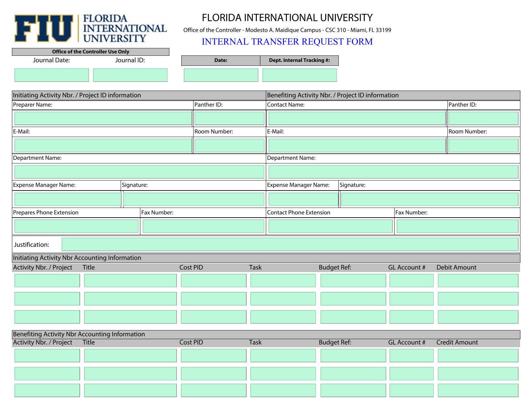Click second-row Credit Amount field
Image resolution: width=532 pixels, height=411 pixels.
tap(478, 374)
